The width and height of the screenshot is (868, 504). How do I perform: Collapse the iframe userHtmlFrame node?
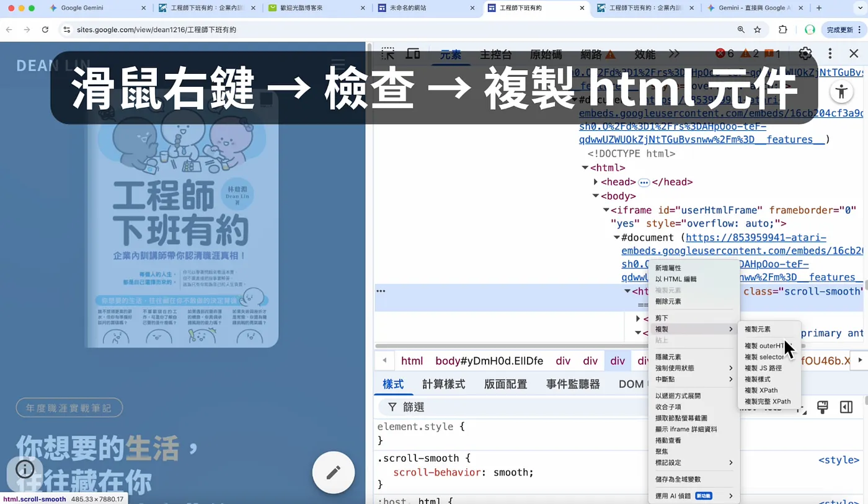(606, 211)
